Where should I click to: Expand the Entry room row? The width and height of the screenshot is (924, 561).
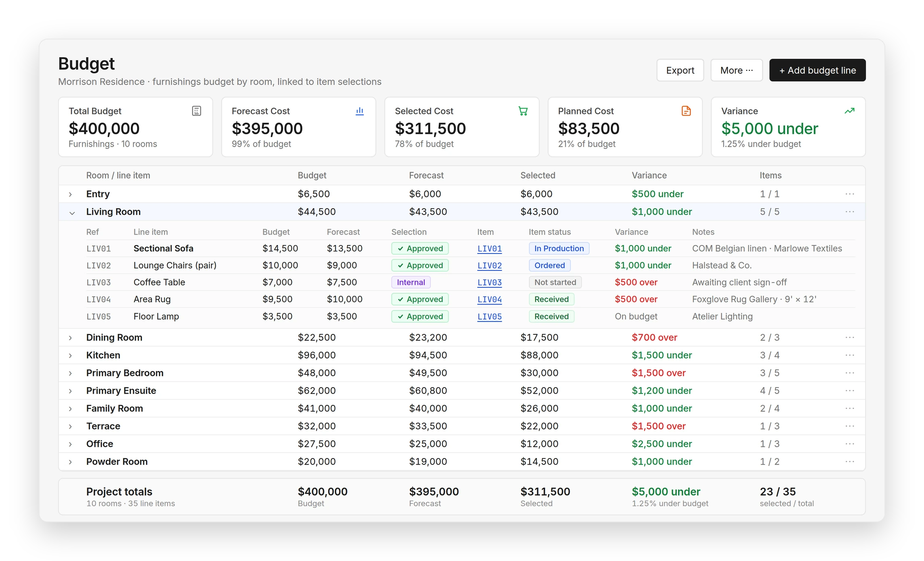pos(71,194)
